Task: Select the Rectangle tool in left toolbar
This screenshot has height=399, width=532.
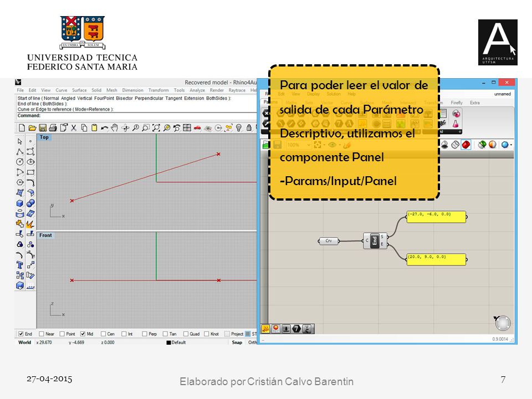Action: coord(30,172)
